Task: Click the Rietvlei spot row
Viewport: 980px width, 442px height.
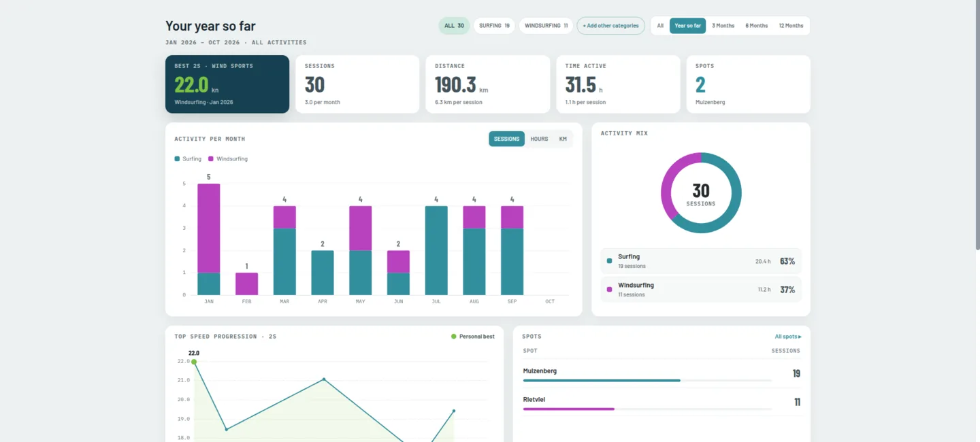Action: (x=661, y=403)
